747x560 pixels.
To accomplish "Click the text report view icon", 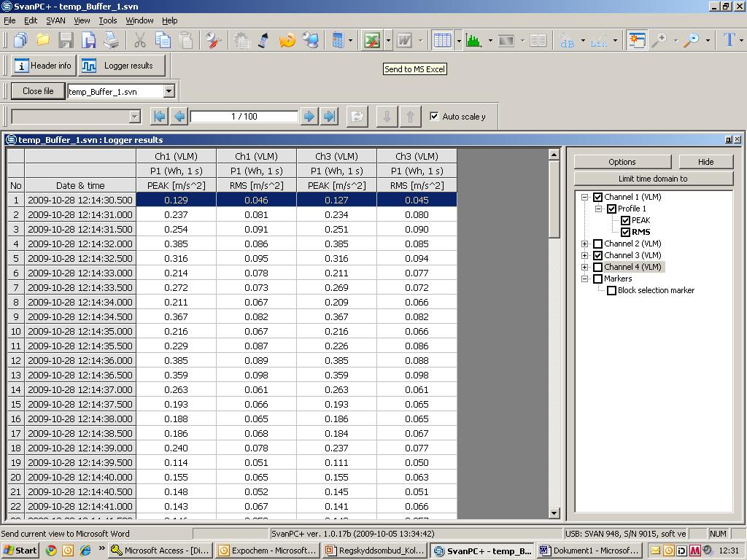I will (x=538, y=40).
